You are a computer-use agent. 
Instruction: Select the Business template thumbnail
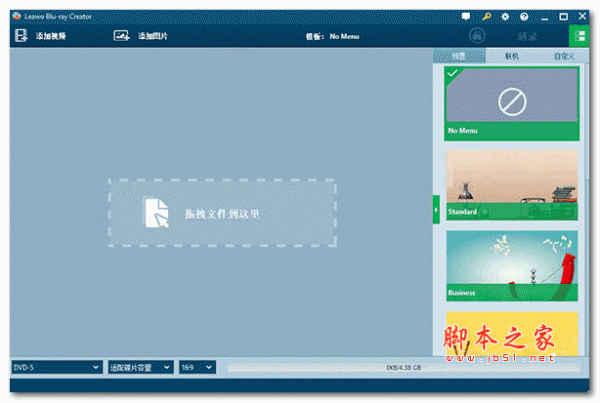pos(512,266)
